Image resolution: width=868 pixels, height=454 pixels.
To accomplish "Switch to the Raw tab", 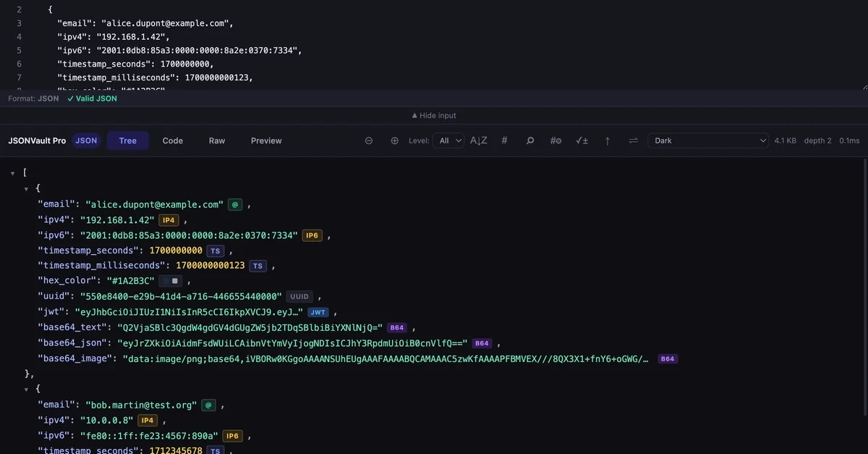I will (x=217, y=140).
